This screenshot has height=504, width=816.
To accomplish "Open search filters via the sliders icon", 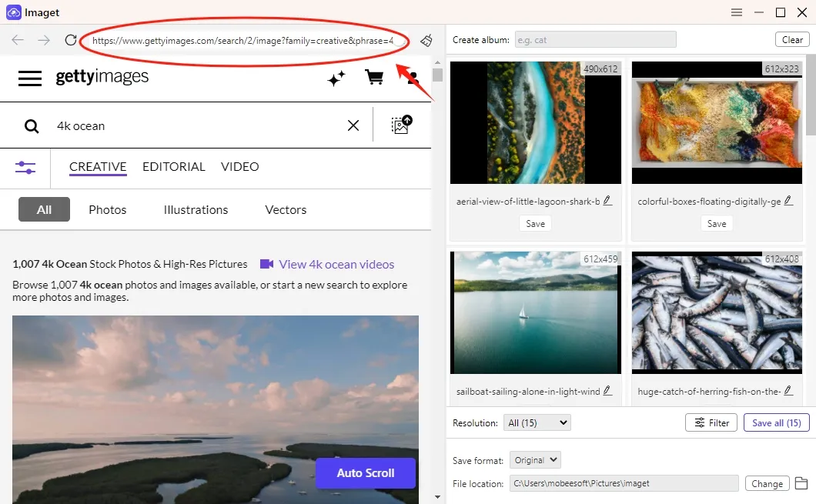I will coord(25,167).
